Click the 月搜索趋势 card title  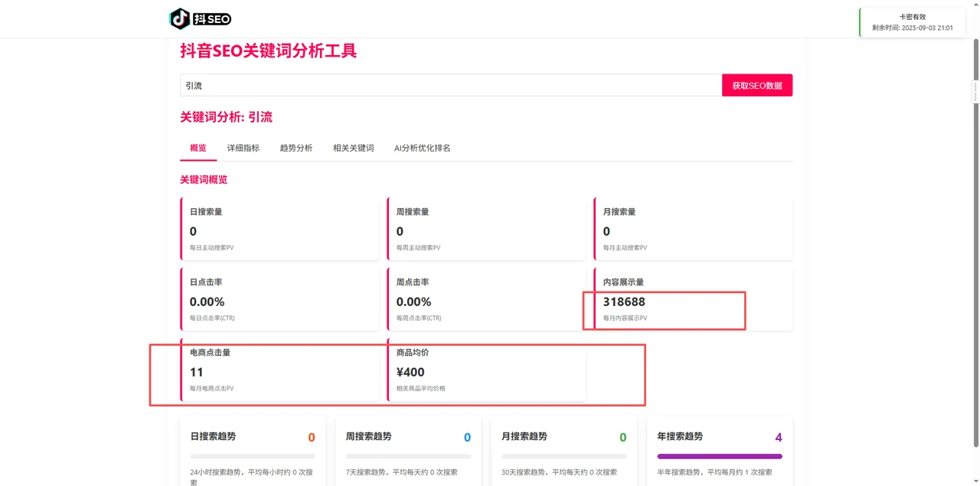[x=524, y=436]
